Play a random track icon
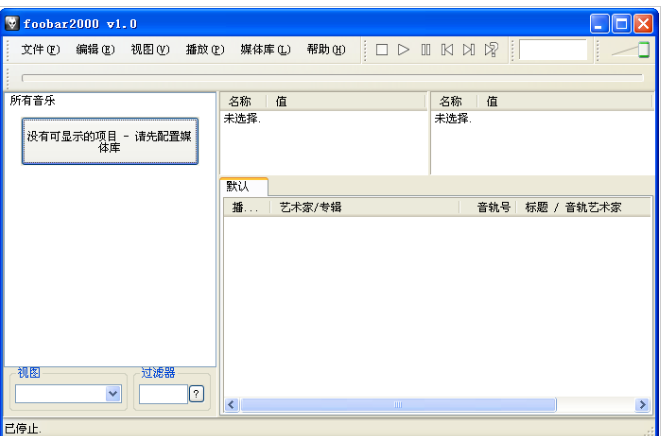The width and height of the screenshot is (663, 436). point(491,50)
